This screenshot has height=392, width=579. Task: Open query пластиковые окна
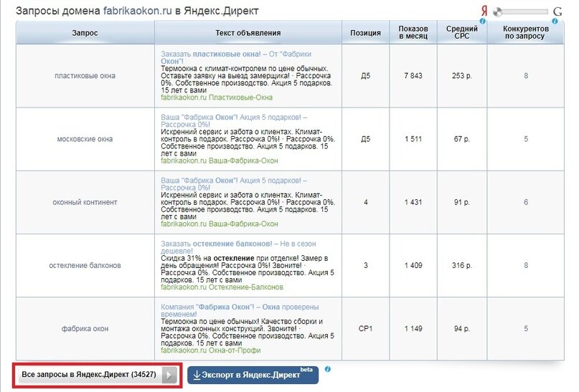85,76
